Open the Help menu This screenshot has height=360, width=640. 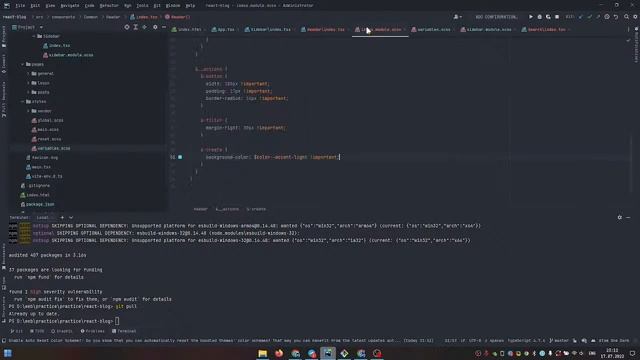[x=190, y=6]
